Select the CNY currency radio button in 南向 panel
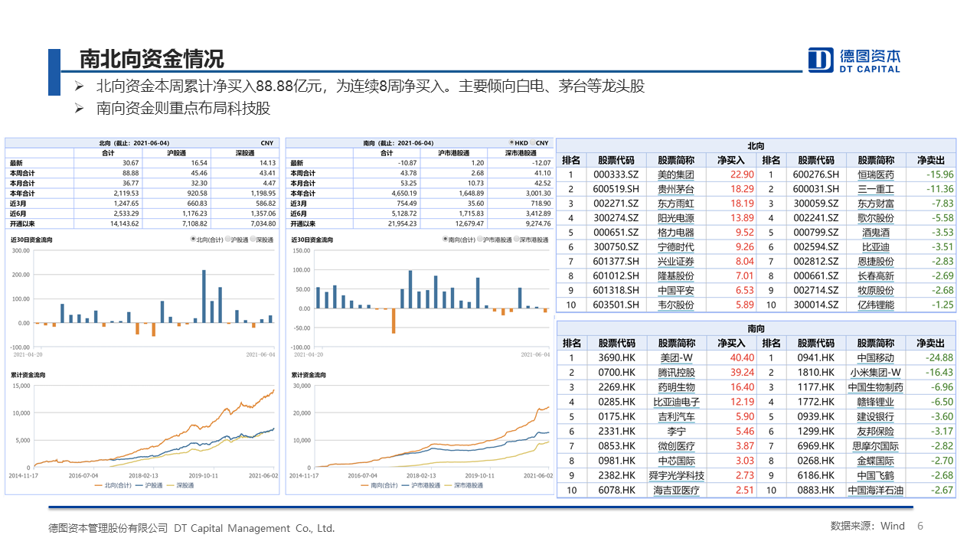Screen dimensions: 980x551 pyautogui.click(x=533, y=143)
